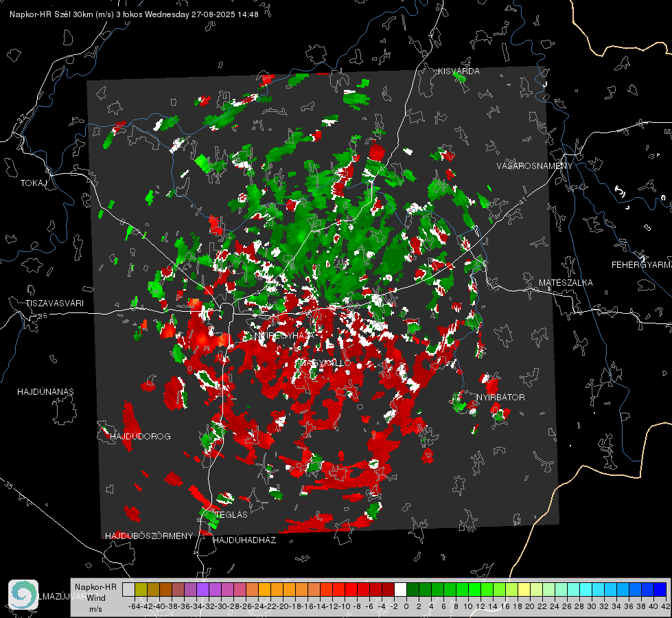Click the FEHÉRGYARMAT label at map edge
This screenshot has height=618, width=672.
tap(641, 265)
